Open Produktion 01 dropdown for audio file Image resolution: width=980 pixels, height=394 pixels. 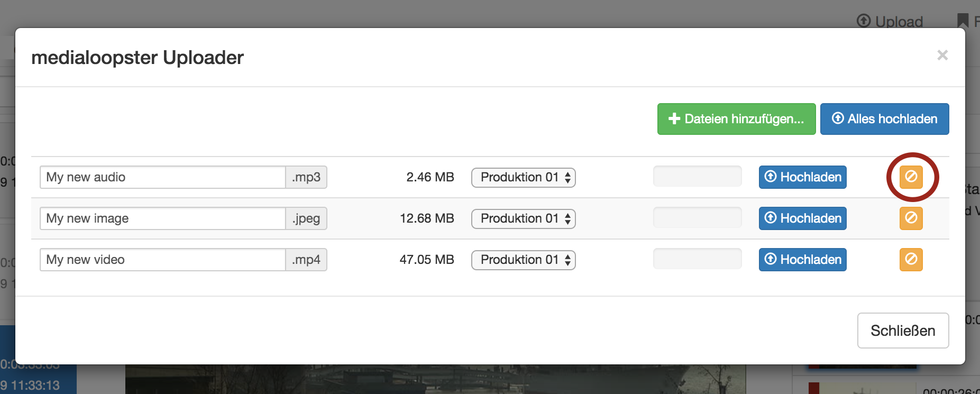pyautogui.click(x=523, y=177)
